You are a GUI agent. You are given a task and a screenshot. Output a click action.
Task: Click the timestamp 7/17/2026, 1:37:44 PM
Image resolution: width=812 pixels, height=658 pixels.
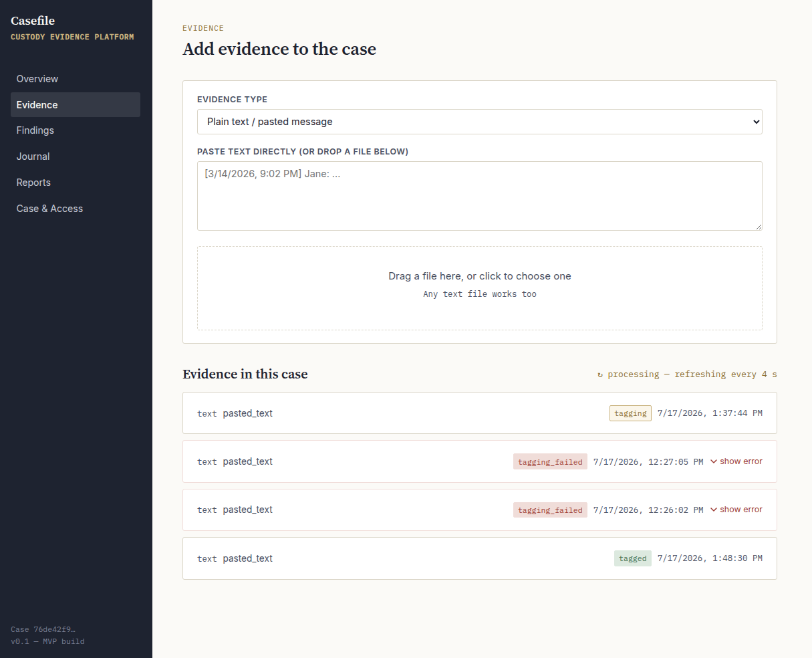[710, 413]
